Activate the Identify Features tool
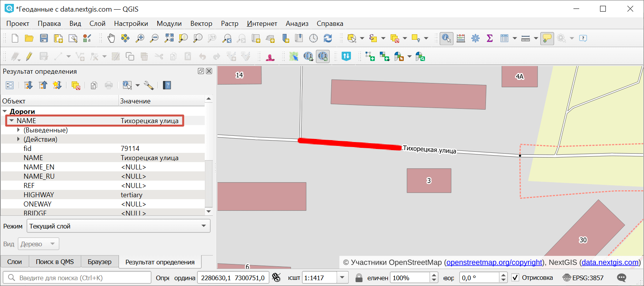Screen dimensions: 644x286 tap(446, 38)
